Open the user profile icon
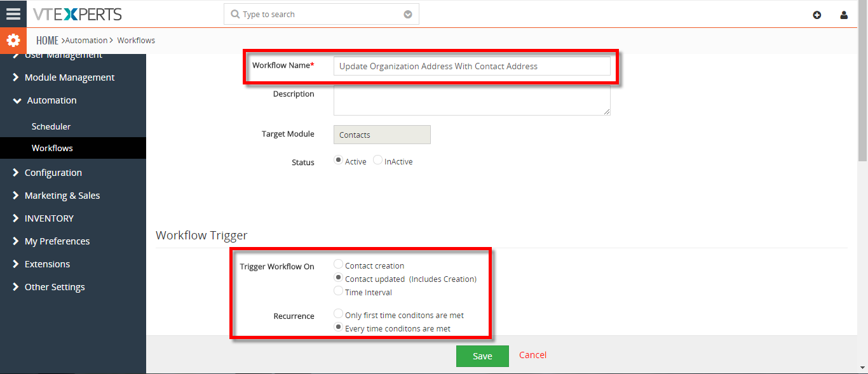The height and width of the screenshot is (374, 868). click(x=844, y=15)
